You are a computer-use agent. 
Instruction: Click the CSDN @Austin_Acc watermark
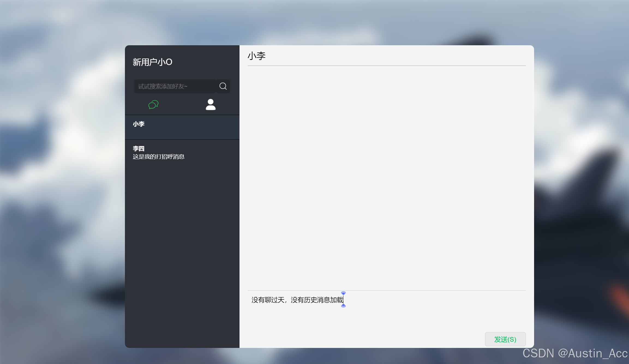click(x=575, y=353)
